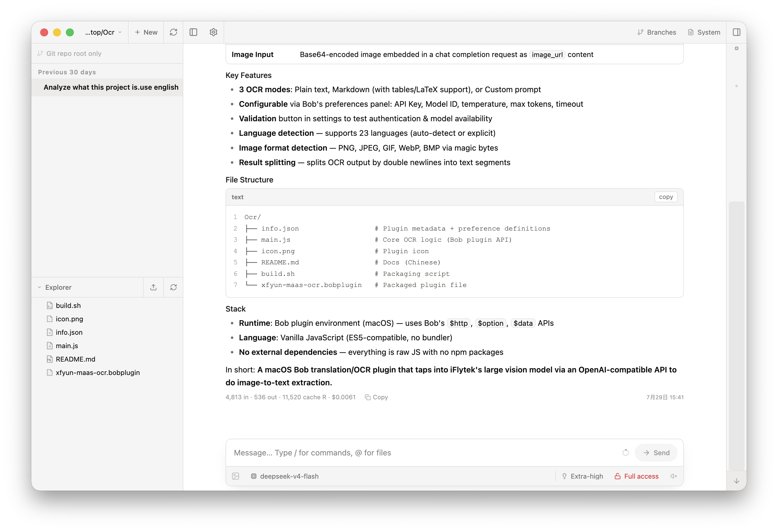Image resolution: width=778 pixels, height=532 pixels.
Task: Open settings gear in the toolbar
Action: [x=214, y=32]
